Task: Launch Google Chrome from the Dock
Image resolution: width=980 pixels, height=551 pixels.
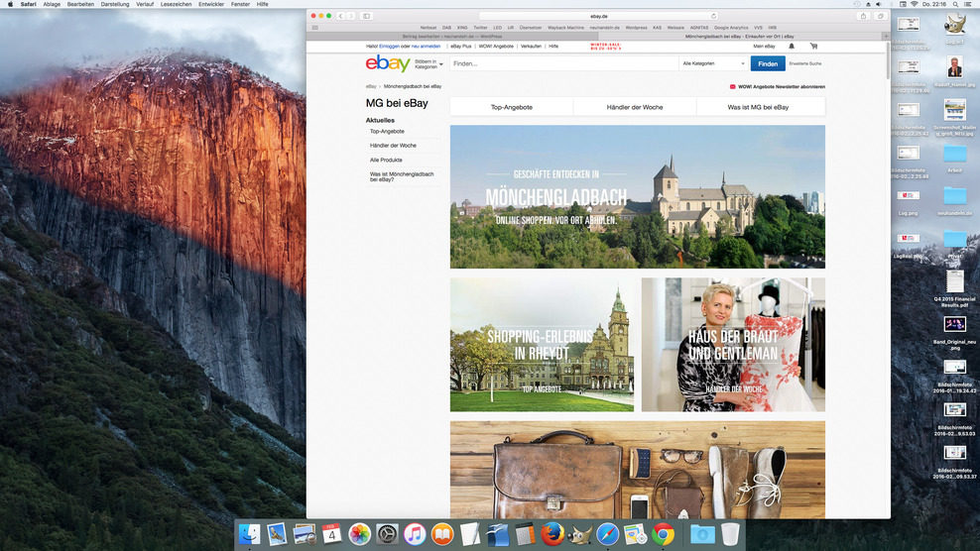Action: (663, 535)
